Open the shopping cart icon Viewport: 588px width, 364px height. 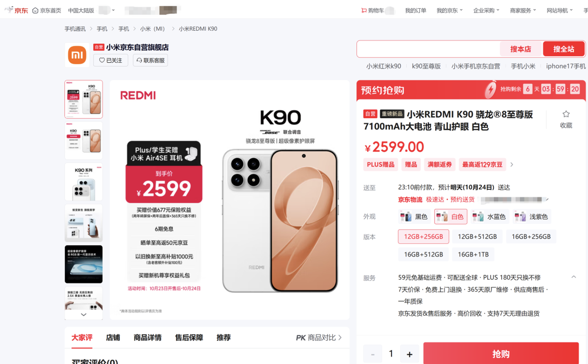[x=364, y=11]
